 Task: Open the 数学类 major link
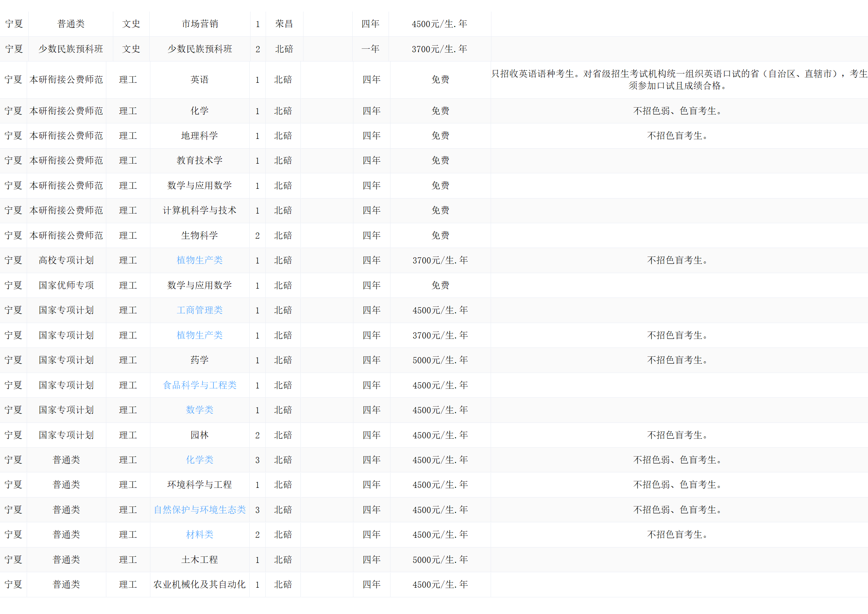(200, 410)
